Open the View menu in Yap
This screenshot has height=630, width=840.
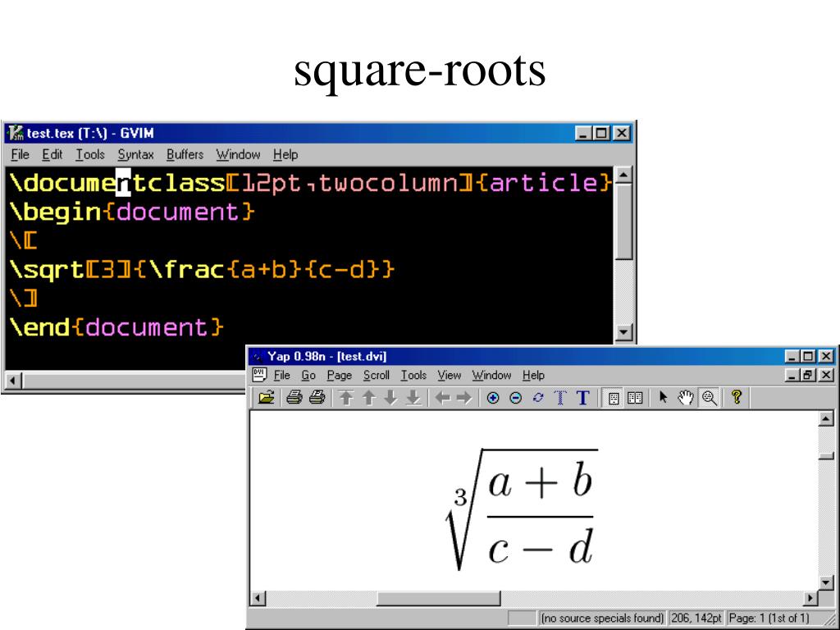coord(449,375)
